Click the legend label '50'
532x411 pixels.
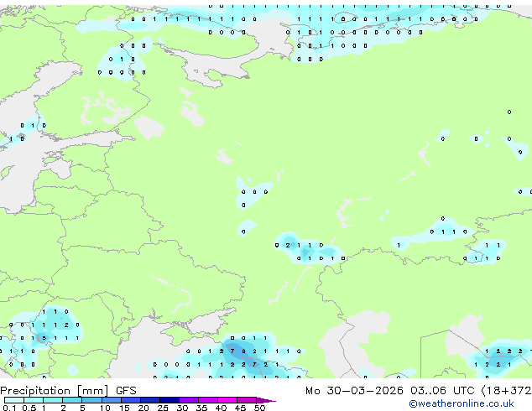(x=259, y=408)
